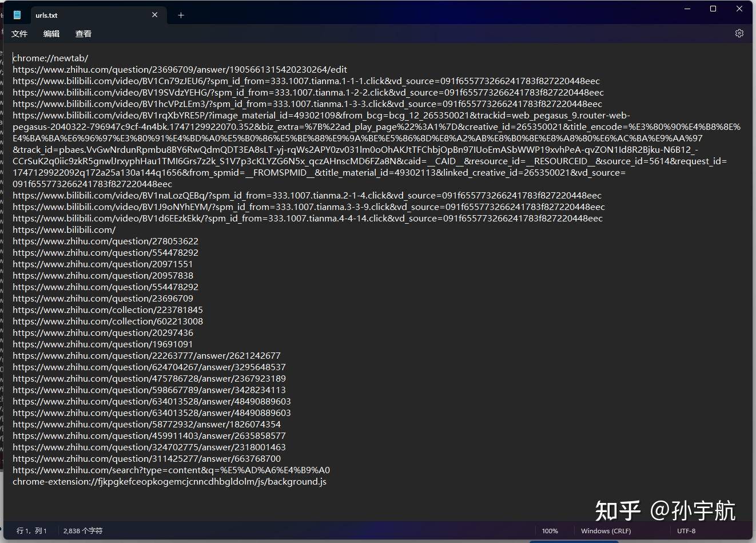Click the zhihu question/20957838 line
This screenshot has width=756, height=543.
103,275
